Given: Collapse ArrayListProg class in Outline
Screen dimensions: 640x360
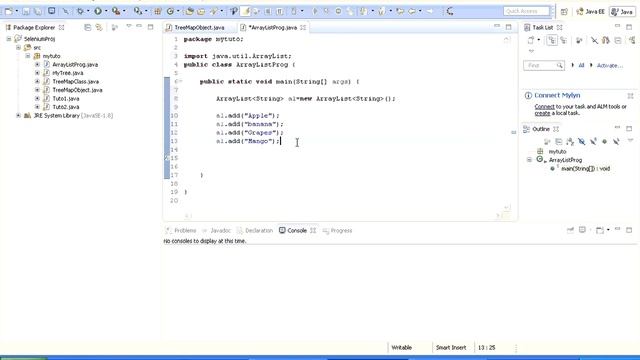Looking at the screenshot, I should (x=529, y=160).
